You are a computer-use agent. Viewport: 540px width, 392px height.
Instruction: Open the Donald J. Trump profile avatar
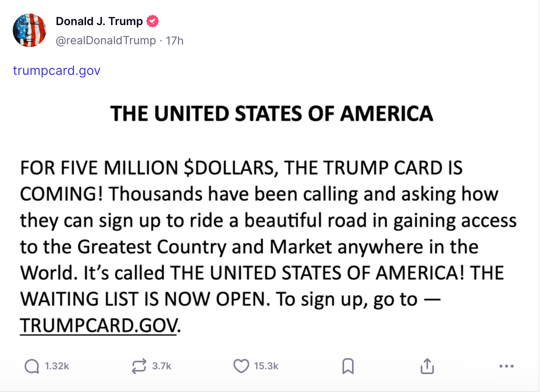point(29,30)
